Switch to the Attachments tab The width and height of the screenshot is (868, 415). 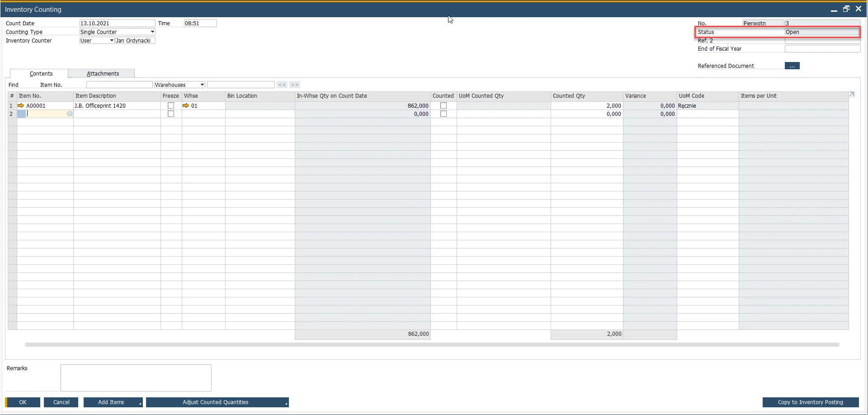pos(103,74)
